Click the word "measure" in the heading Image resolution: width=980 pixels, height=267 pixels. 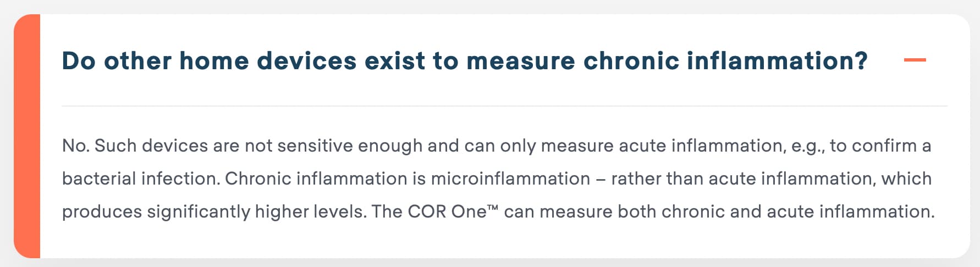tap(520, 60)
